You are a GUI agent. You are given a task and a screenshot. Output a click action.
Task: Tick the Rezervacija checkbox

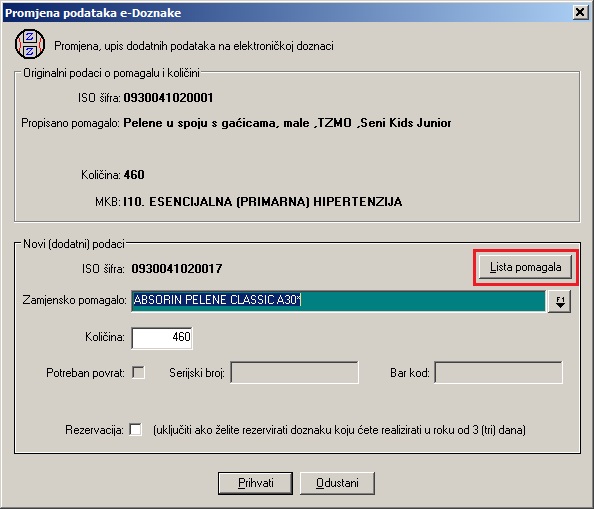(x=136, y=429)
